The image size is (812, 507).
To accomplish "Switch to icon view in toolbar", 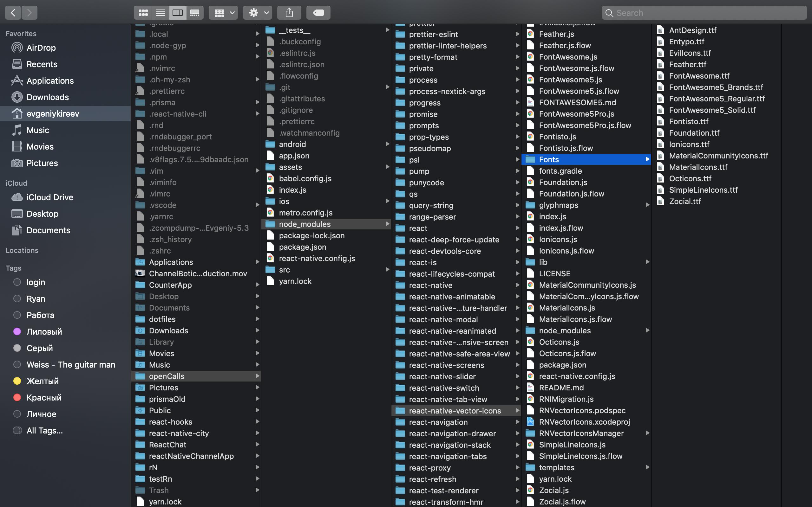I will [143, 13].
